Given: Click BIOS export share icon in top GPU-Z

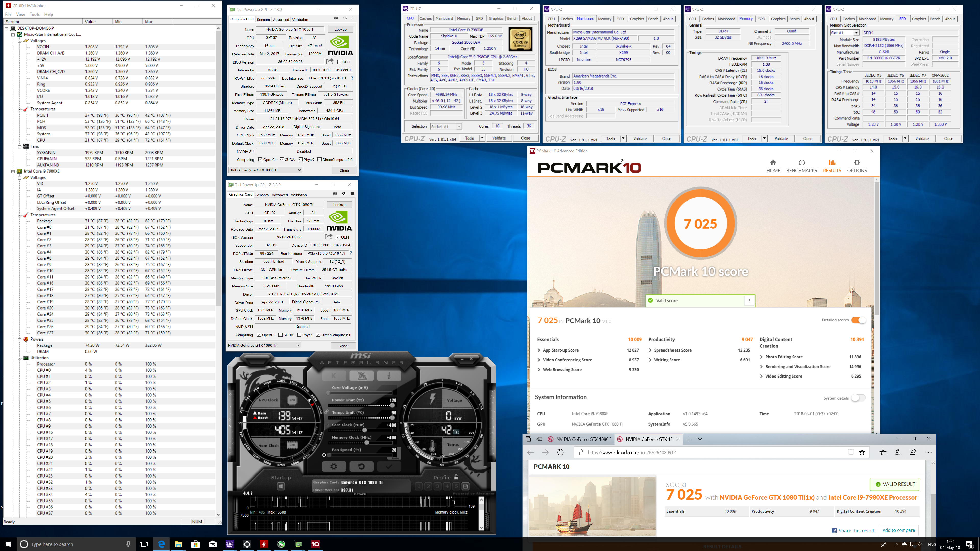Looking at the screenshot, I should tap(329, 61).
